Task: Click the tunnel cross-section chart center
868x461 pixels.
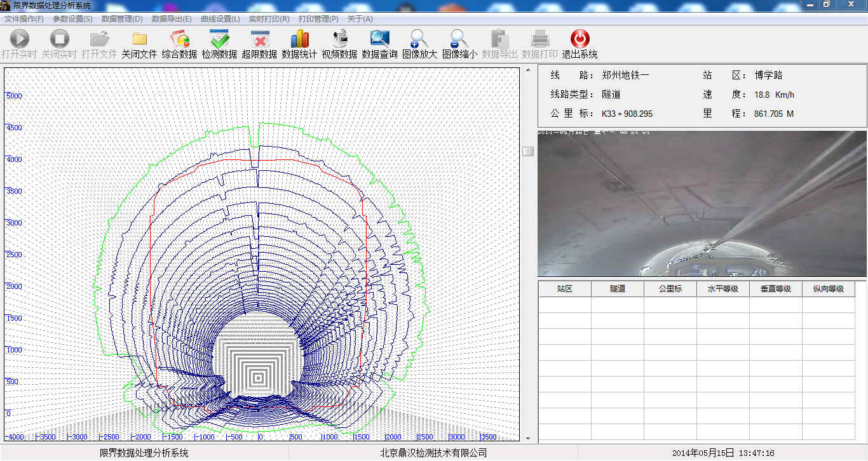Action: tap(262, 255)
